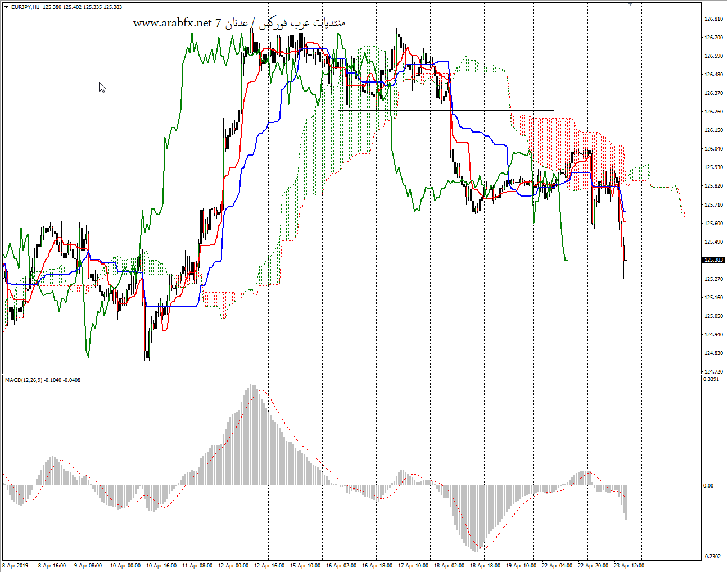Click price scale value 124.940
The width and height of the screenshot is (728, 573).
(x=713, y=335)
